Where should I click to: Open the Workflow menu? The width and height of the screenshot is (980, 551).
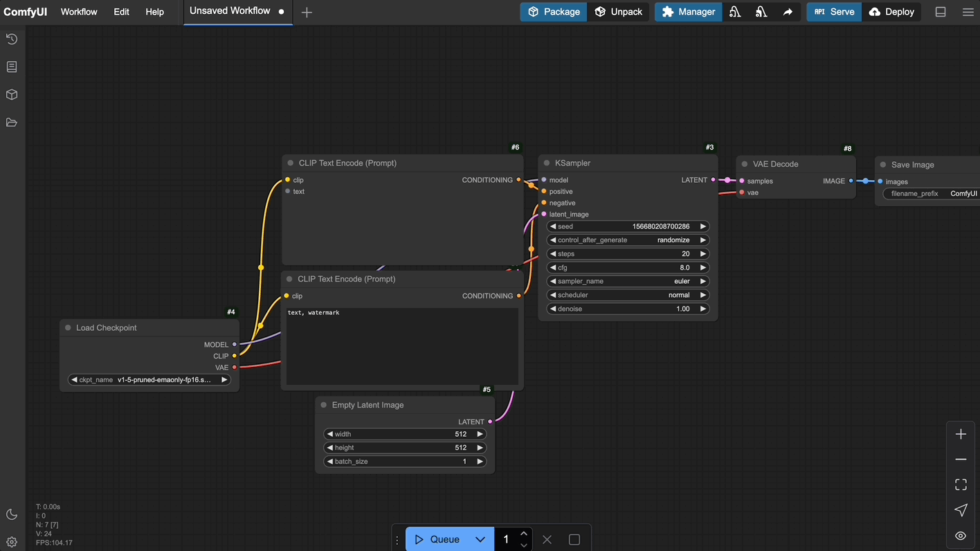79,12
